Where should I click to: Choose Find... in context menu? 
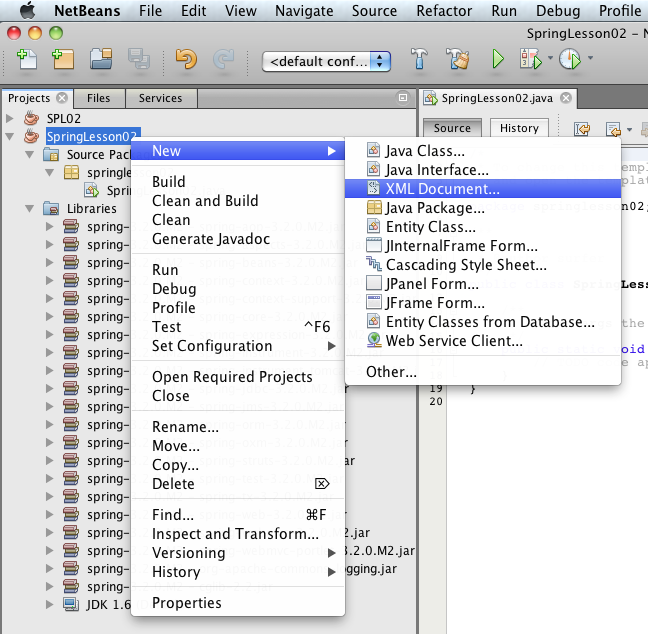[238, 515]
